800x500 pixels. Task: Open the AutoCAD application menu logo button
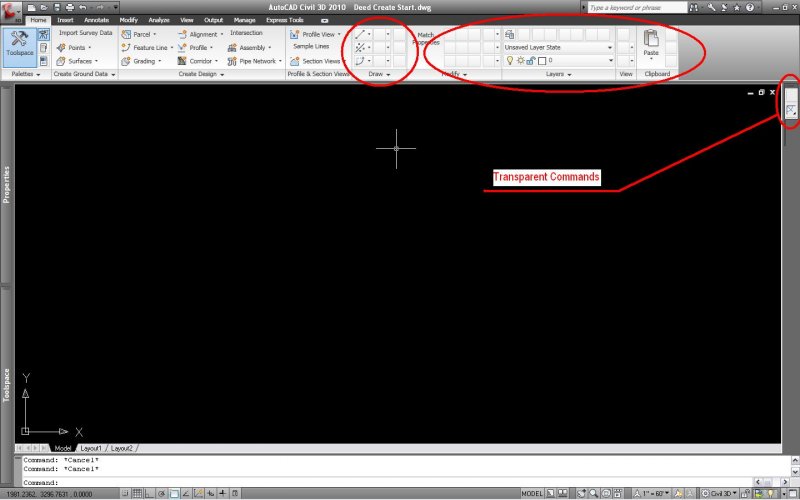(x=11, y=11)
